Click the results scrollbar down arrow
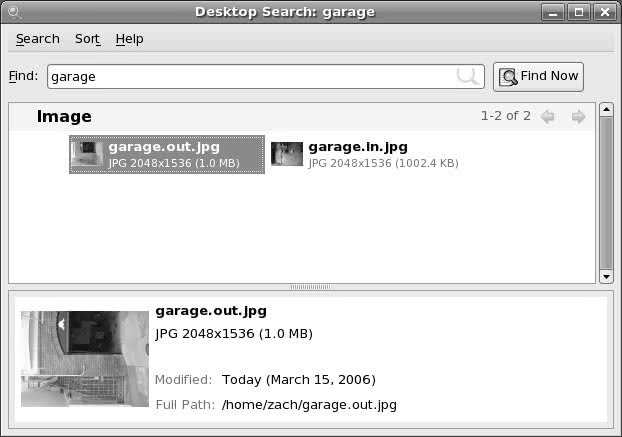 (x=607, y=276)
